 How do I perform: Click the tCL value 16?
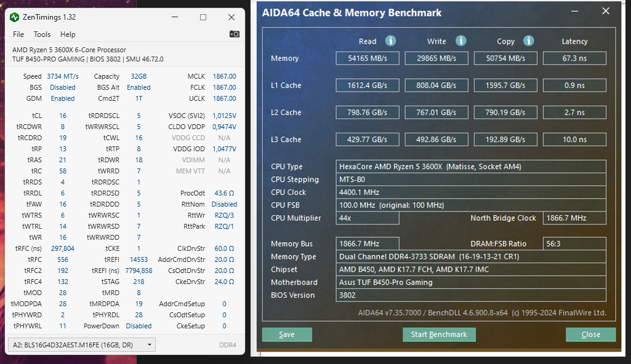tap(63, 116)
